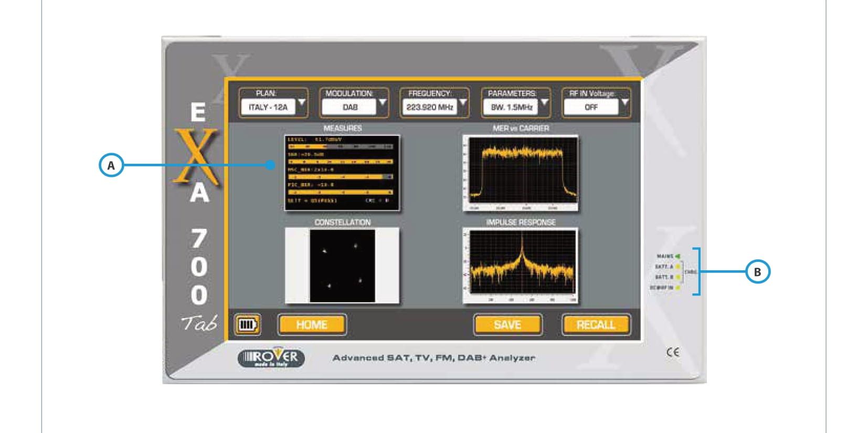Screen dimensions: 868x433
Task: Tap the HOME button
Action: 312,325
